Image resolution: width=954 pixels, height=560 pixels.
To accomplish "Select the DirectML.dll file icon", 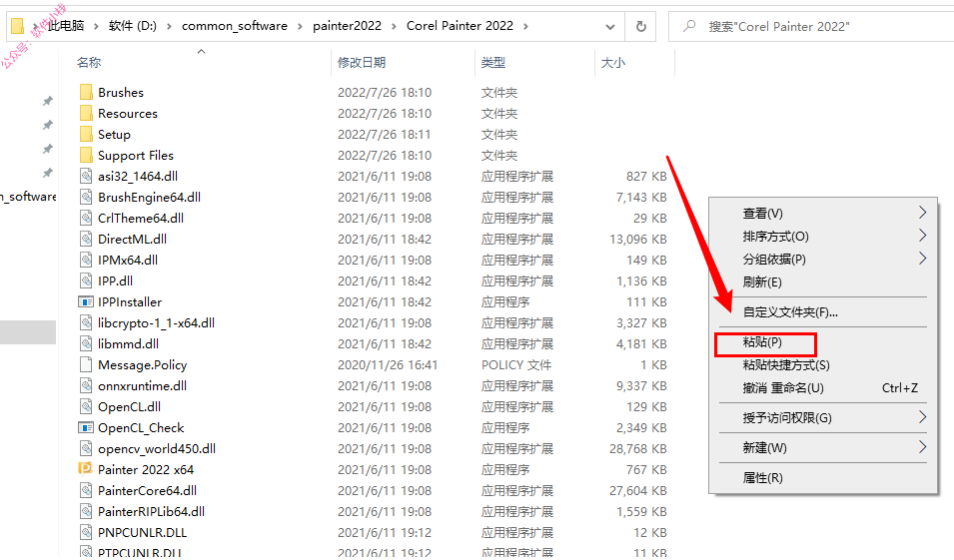I will point(86,239).
